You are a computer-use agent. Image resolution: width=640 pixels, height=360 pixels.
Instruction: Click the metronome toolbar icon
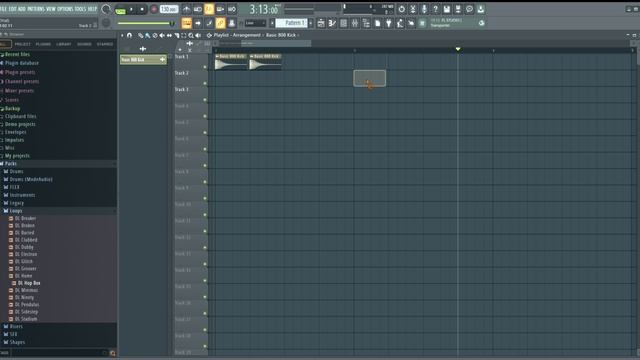[x=186, y=9]
